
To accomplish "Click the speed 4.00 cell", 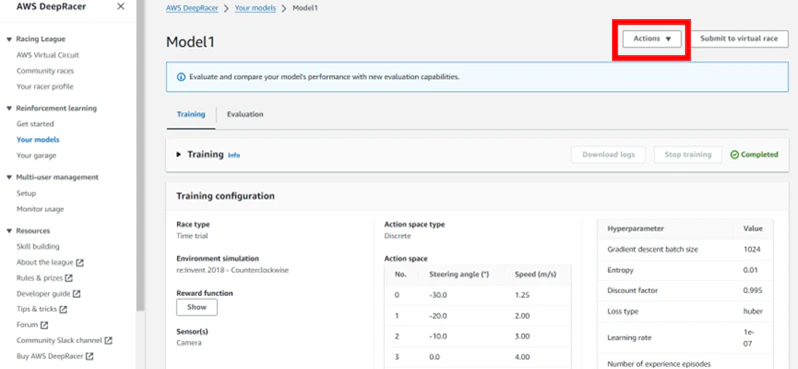I will (522, 358).
